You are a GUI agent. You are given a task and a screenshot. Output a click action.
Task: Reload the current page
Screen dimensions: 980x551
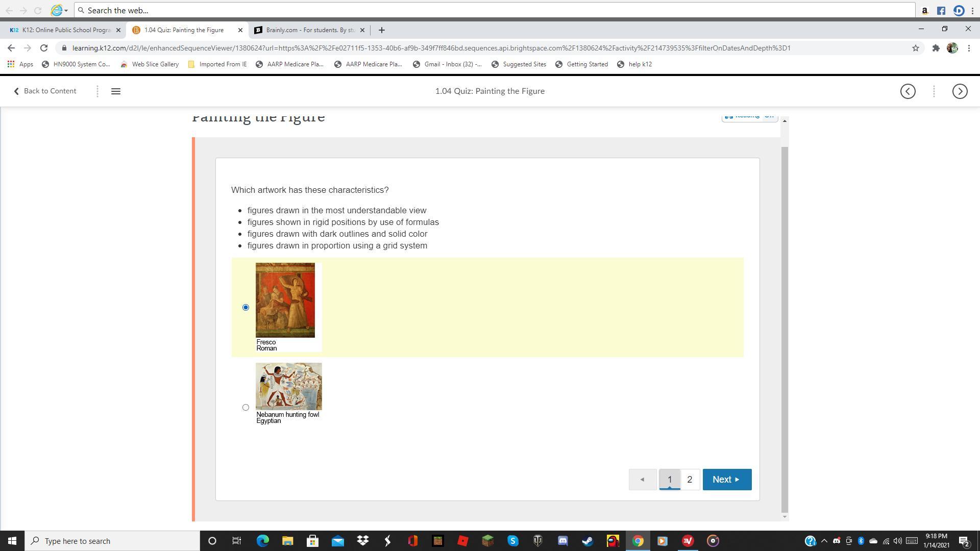[44, 48]
